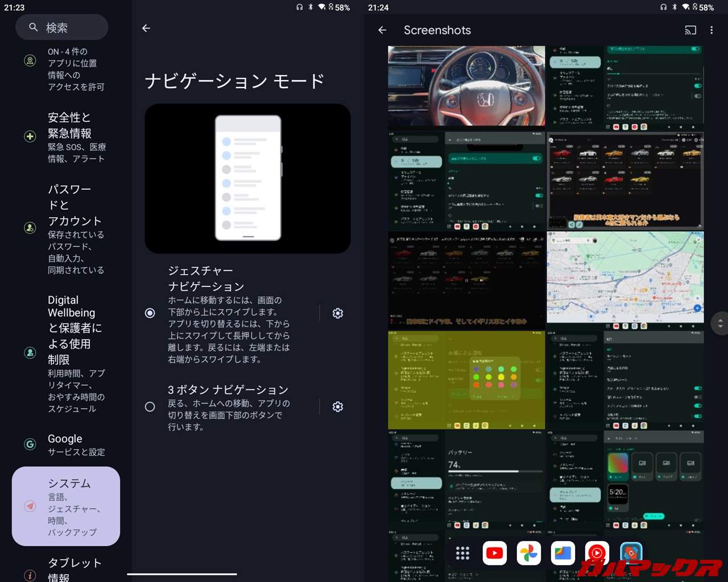Image resolution: width=728 pixels, height=582 pixels.
Task: Open the Files app in the taskbar
Action: coord(562,553)
